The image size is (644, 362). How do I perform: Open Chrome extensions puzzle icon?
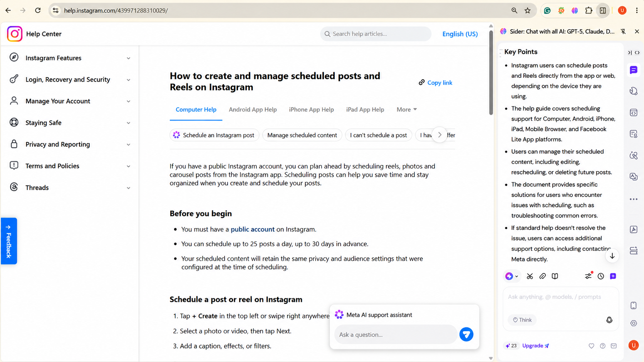[x=589, y=10]
